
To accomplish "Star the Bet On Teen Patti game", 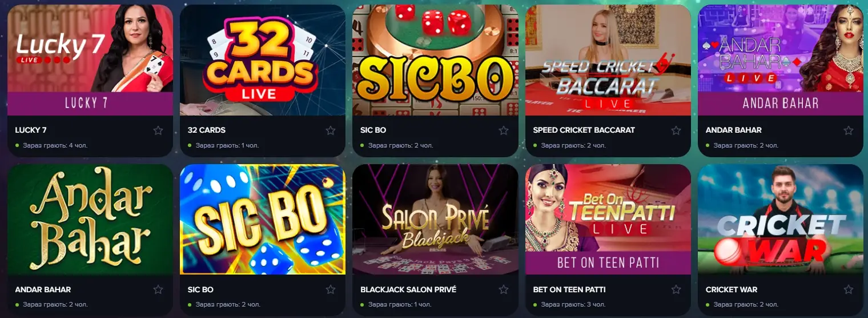I will coord(676,290).
